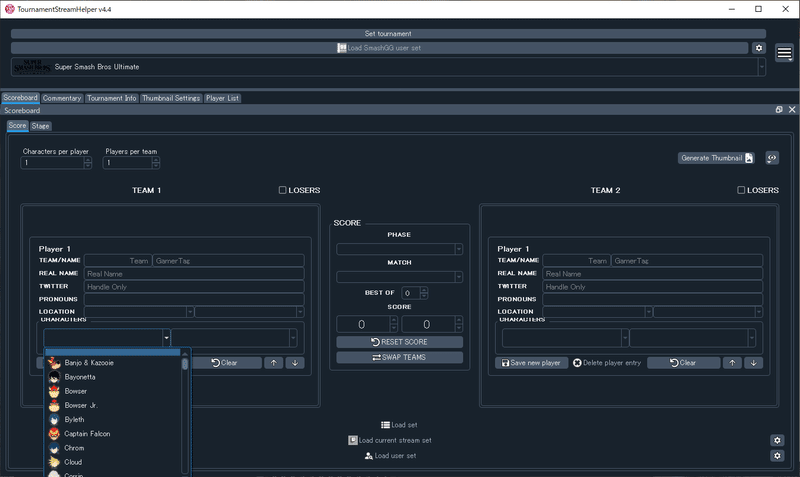Viewport: 800px width, 477px height.
Task: Open the Thumbnail Settings tab
Action: pyautogui.click(x=171, y=98)
